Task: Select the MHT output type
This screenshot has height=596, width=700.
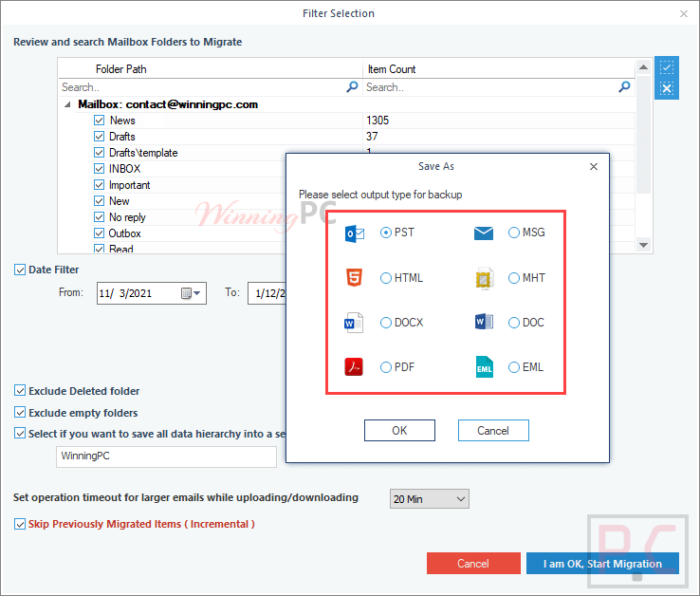Action: pos(514,278)
